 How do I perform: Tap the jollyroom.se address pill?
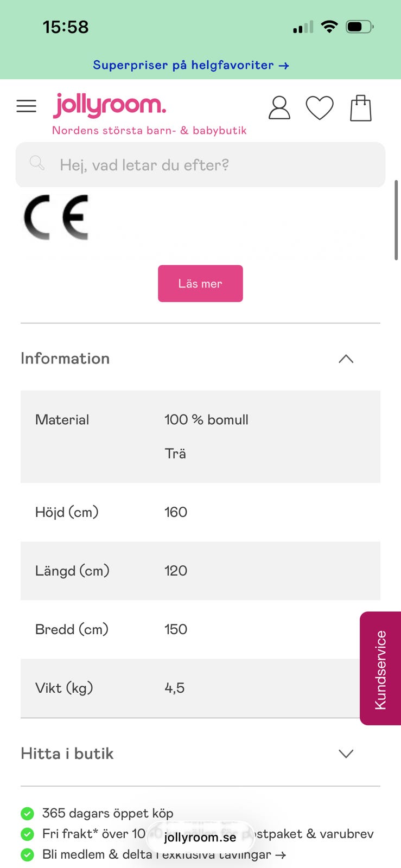(x=200, y=837)
